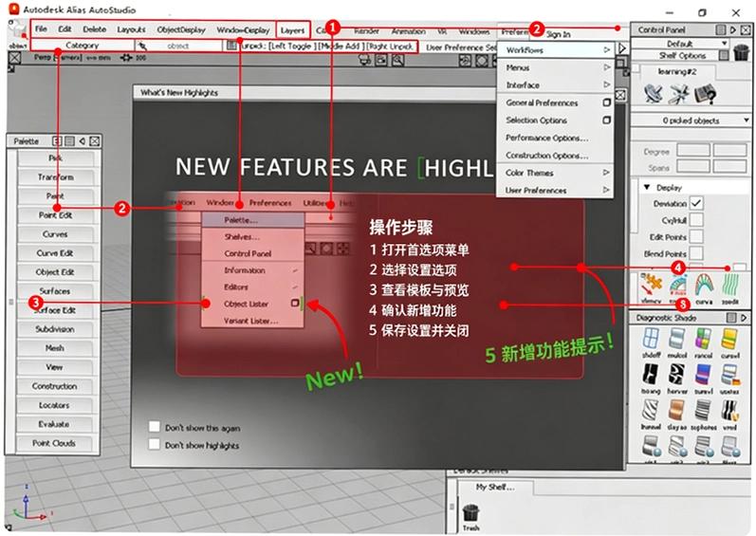Click the Curve Edit palette button
Viewport: 756px width, 536px height.
(55, 253)
